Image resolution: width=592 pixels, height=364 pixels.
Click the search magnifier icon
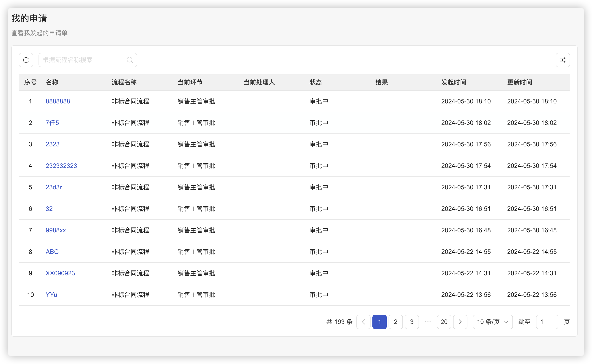coord(130,60)
